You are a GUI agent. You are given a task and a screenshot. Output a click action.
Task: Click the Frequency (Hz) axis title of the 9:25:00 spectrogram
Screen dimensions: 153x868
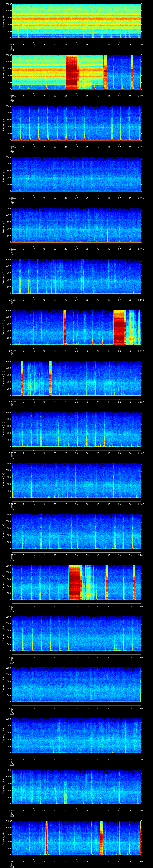click(x=4, y=174)
